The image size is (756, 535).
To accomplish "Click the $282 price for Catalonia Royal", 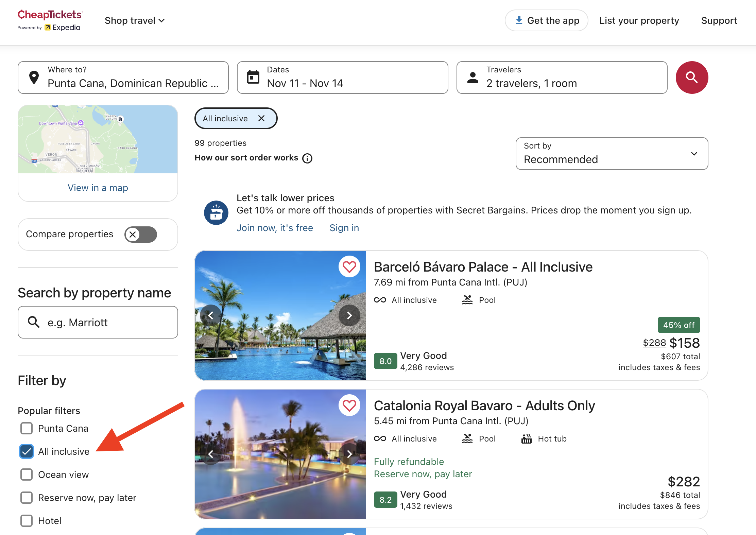I will (684, 481).
